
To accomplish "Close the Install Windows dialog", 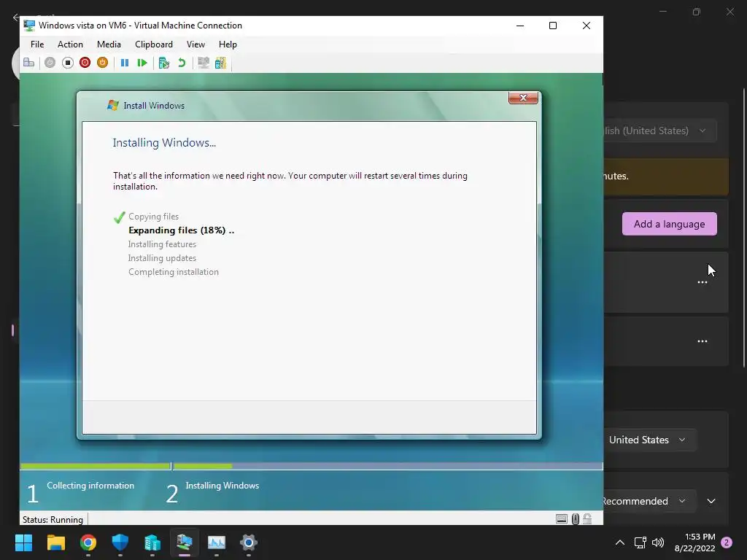I will pos(523,98).
